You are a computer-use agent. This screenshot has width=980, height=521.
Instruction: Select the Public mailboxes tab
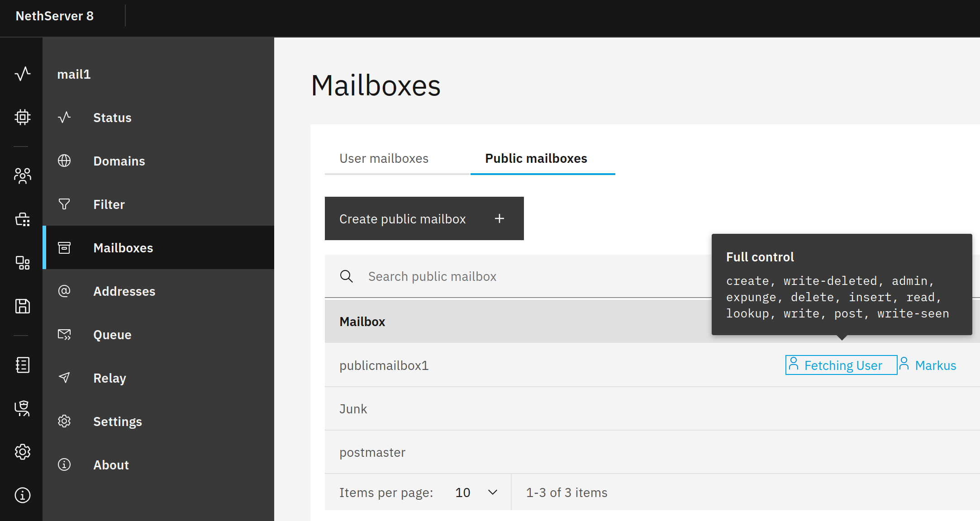(536, 158)
